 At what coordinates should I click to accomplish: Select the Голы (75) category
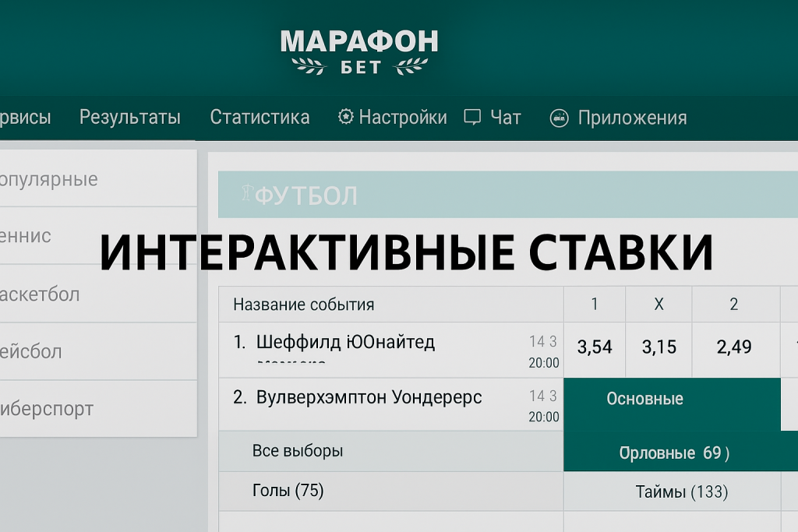(288, 491)
